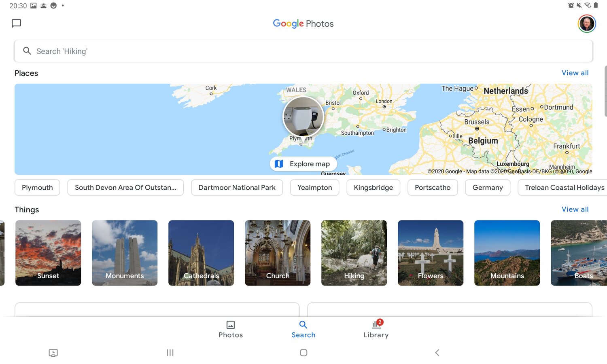607x364 pixels.
Task: Tap the screen cast icon in navigation bar
Action: 53,353
